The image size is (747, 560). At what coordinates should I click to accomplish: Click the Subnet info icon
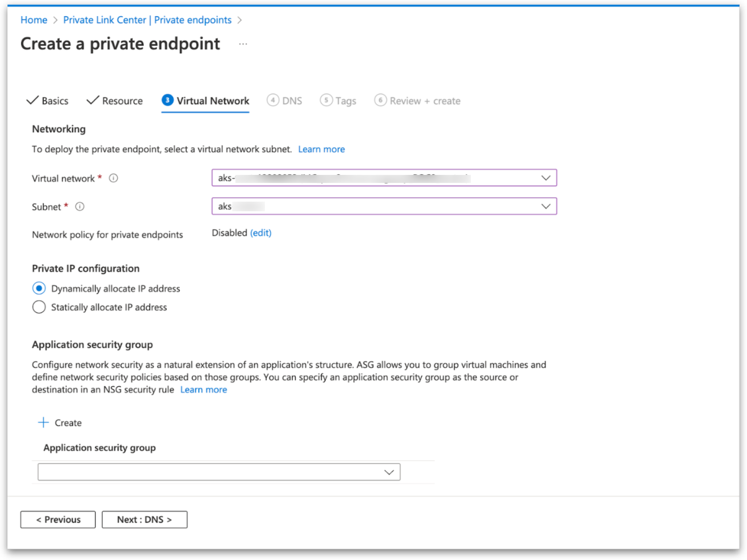[x=80, y=206]
